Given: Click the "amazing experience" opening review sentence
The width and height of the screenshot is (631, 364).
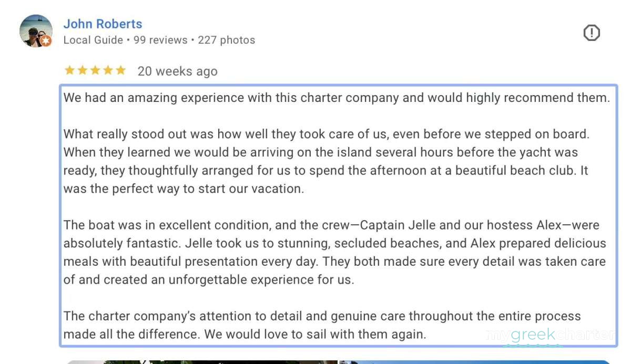Looking at the screenshot, I should [337, 98].
